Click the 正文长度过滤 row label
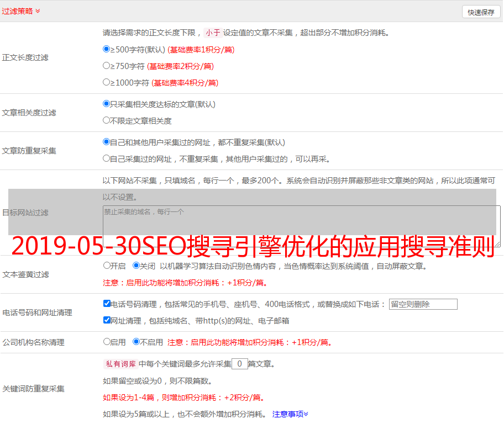This screenshot has height=424, width=504. (x=25, y=57)
